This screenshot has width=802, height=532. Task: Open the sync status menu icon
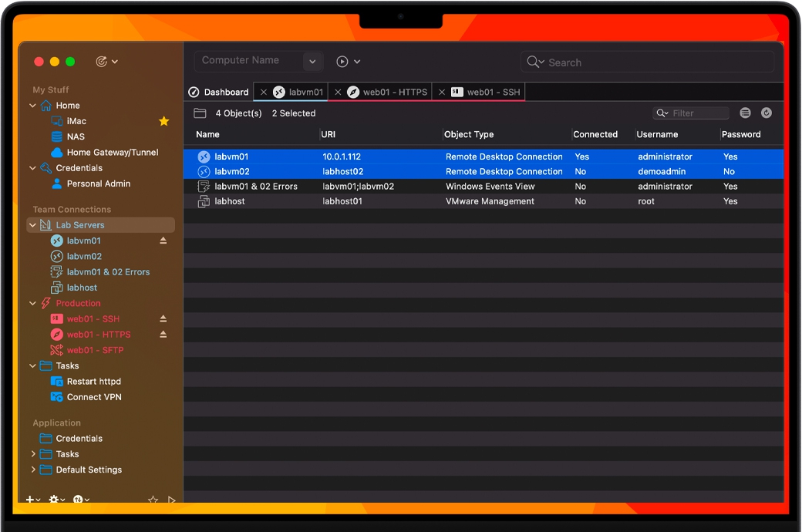(106, 62)
